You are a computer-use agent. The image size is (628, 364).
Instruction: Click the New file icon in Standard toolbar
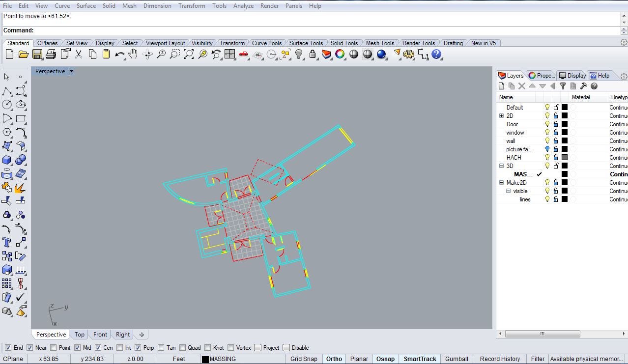(9, 55)
